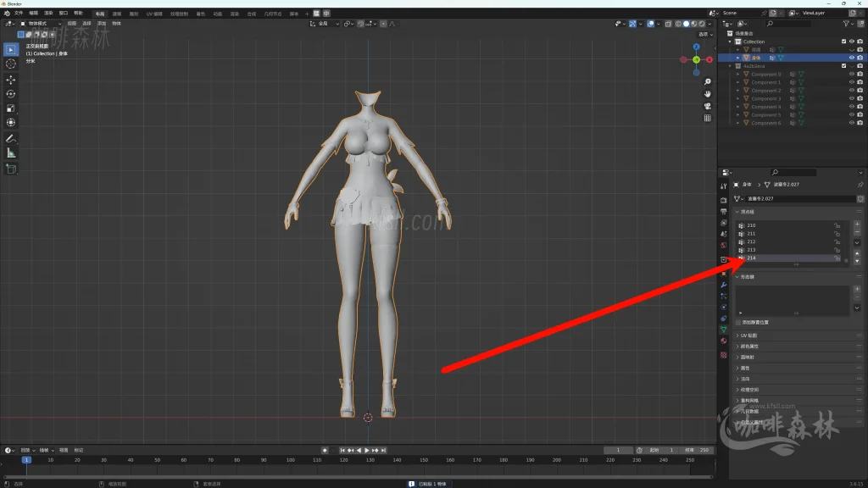Open Texture properties tab (checker icon)
Viewport: 868px width, 488px height.
(x=724, y=355)
